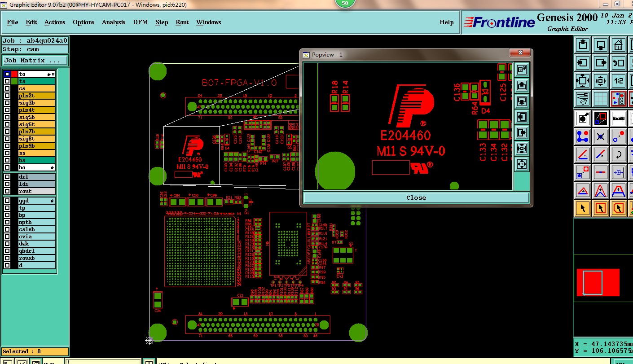
Task: Click the 1:2 scale zoom icon
Action: coord(619,80)
